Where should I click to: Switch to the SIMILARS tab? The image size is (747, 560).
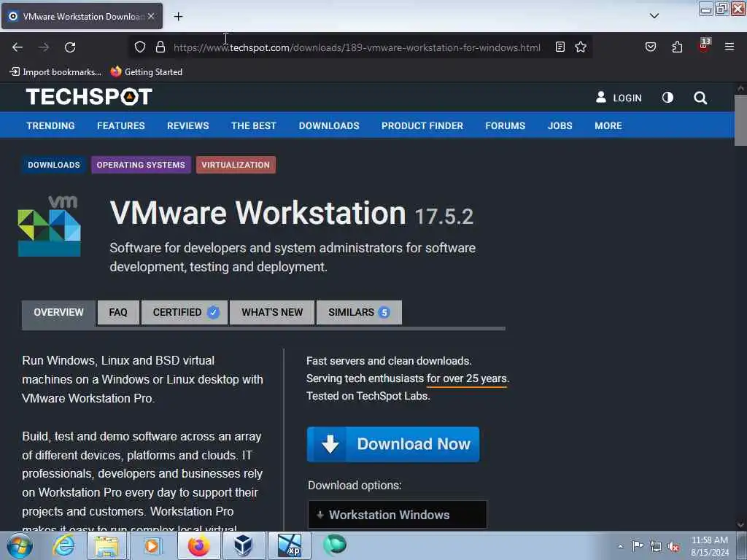point(359,312)
